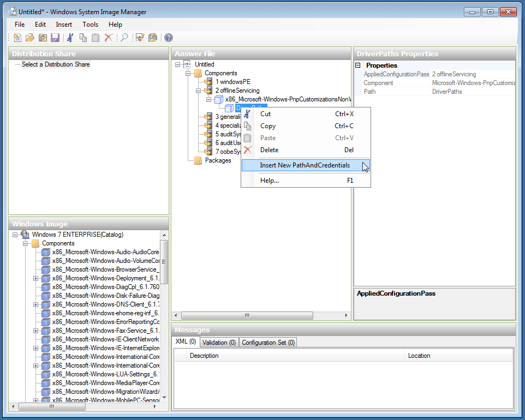Collapse the Untitled answer file root node

coord(177,64)
